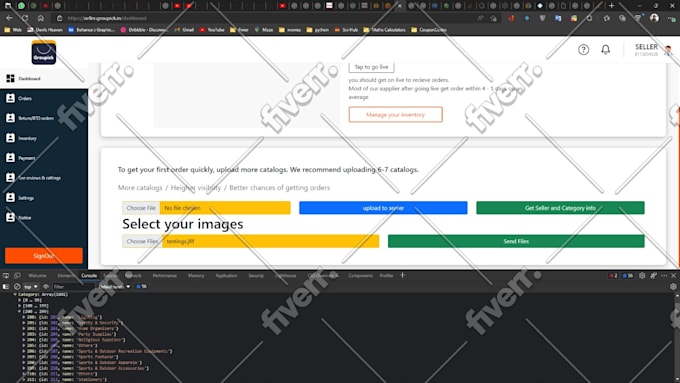Click the plus to add DevTools tools
The height and width of the screenshot is (383, 680).
tap(402, 275)
